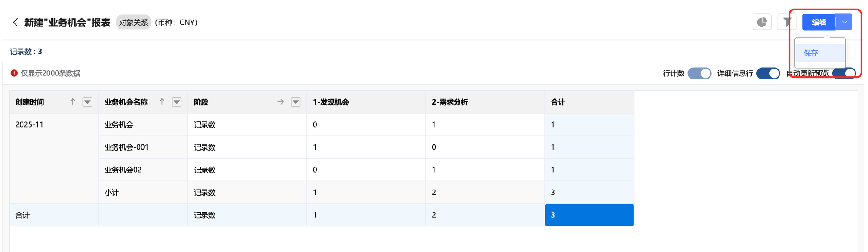
Task: Select the highlighted total cell showing 3
Action: [x=589, y=215]
